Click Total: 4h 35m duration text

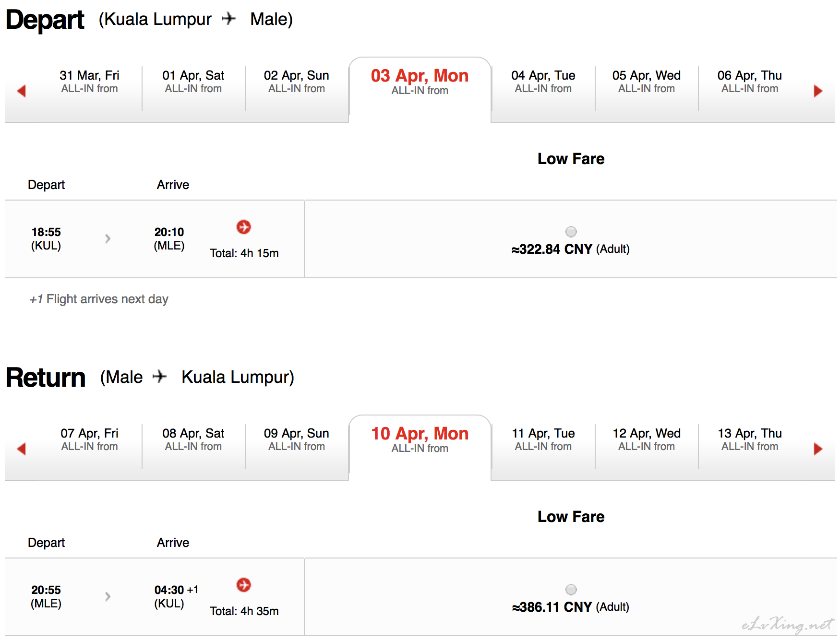[x=244, y=611]
